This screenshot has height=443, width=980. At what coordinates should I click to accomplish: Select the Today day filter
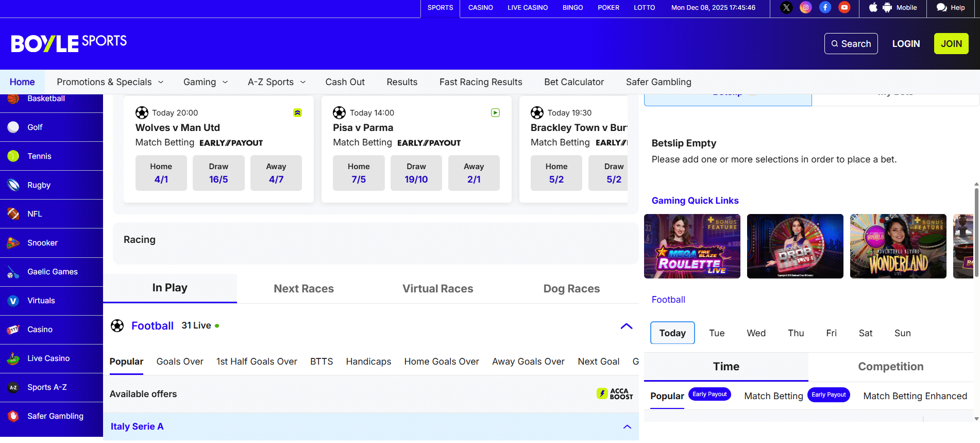pos(672,333)
